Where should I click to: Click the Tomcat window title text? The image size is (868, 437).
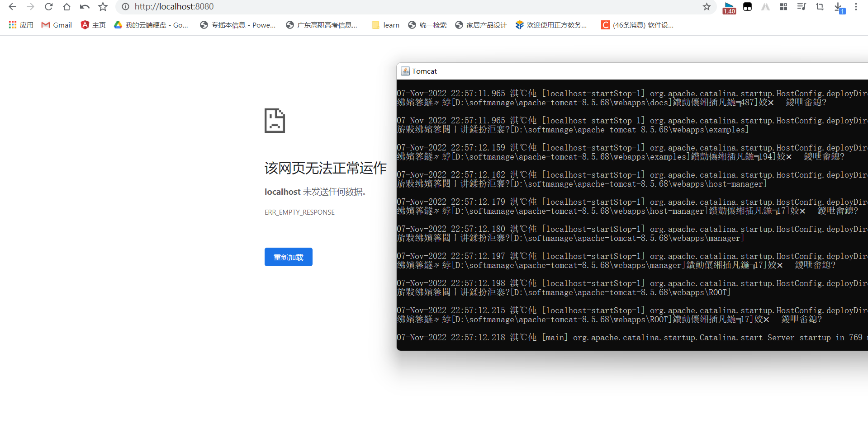coord(424,71)
